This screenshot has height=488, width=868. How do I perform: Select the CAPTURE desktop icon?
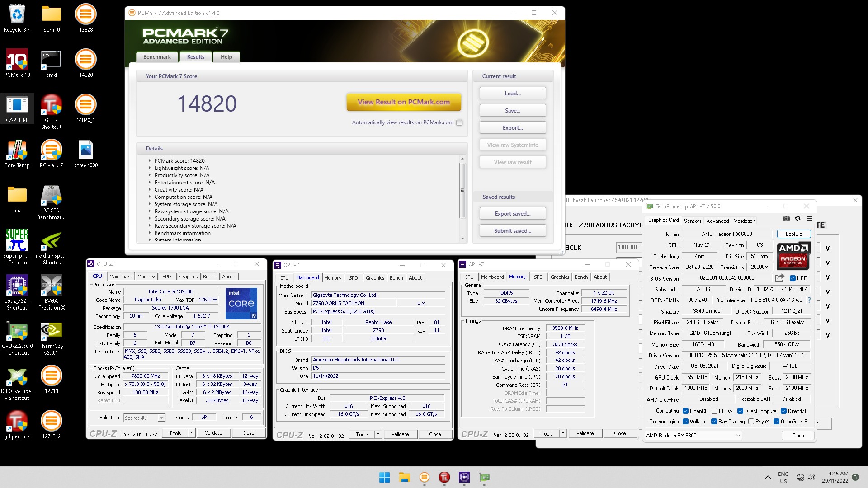(17, 108)
